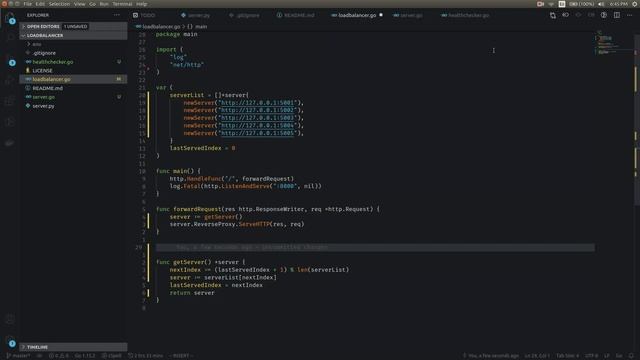Collapse the LOADBALANCER folder section
The width and height of the screenshot is (640, 360).
coord(73,36)
